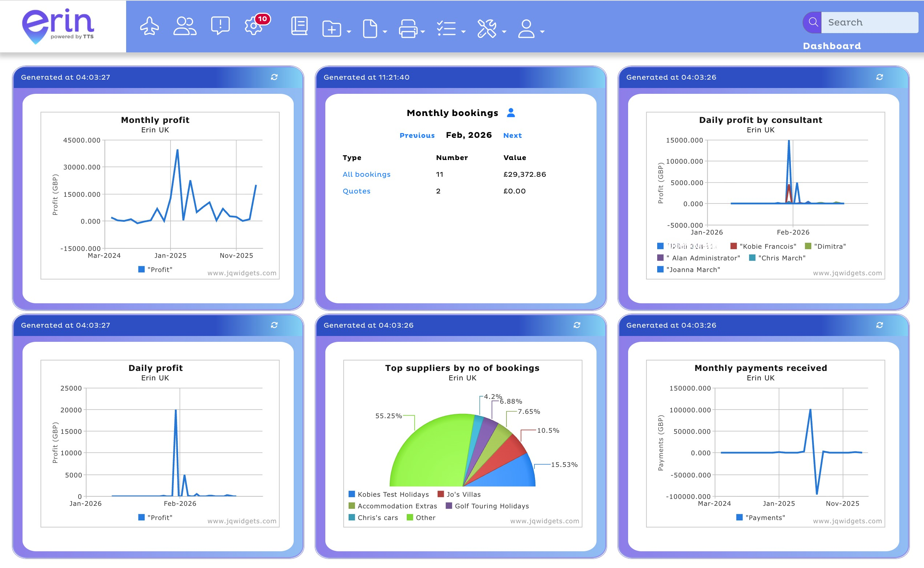The image size is (924, 568).
Task: Open Next month in Monthly bookings
Action: [x=513, y=135]
